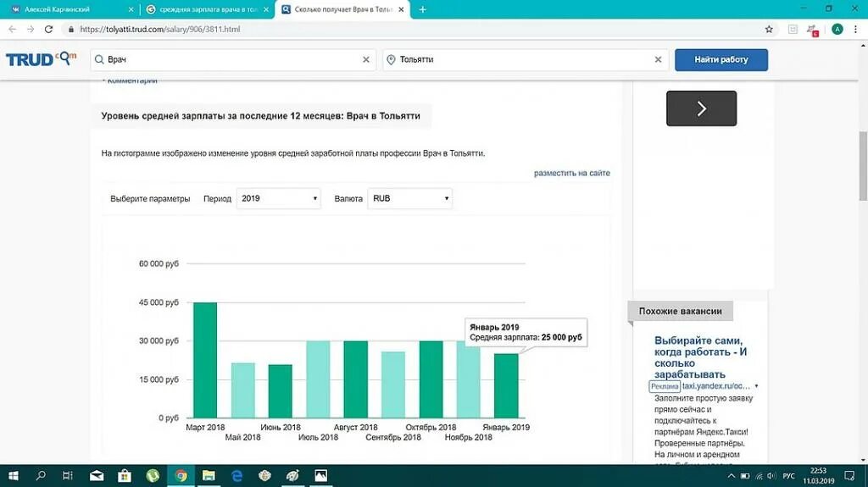
Task: Clear the Врач search field with X
Action: click(x=366, y=60)
